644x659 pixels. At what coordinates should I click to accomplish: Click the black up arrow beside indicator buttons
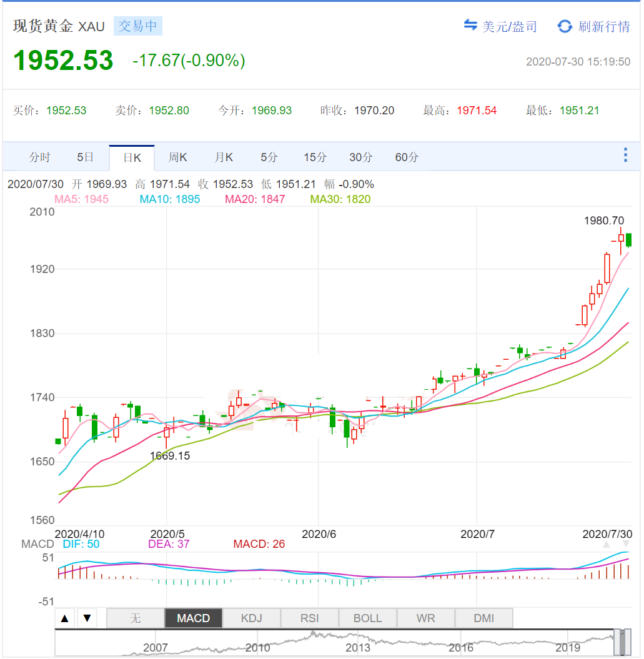[x=64, y=618]
